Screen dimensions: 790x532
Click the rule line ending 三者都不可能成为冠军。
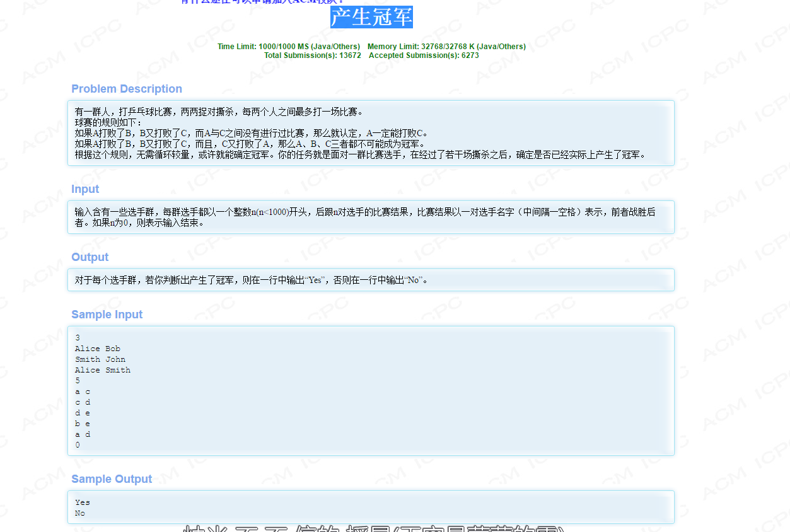pyautogui.click(x=250, y=144)
